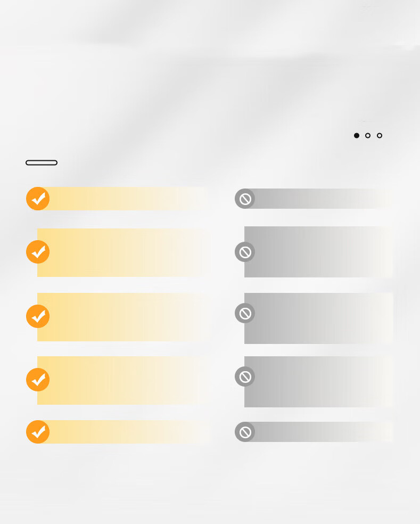Click the second orange checkmark icon from top
This screenshot has width=420, height=524.
pos(38,252)
